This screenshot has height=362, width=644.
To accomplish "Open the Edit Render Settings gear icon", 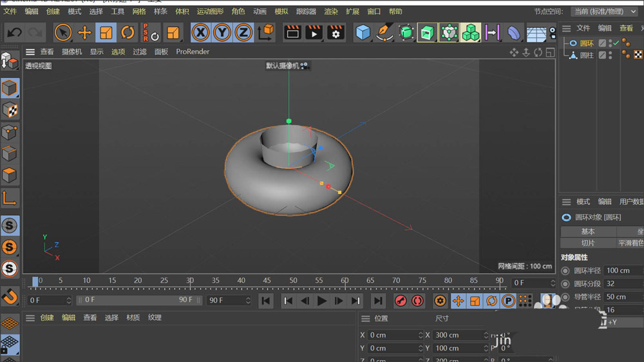I will 335,32.
